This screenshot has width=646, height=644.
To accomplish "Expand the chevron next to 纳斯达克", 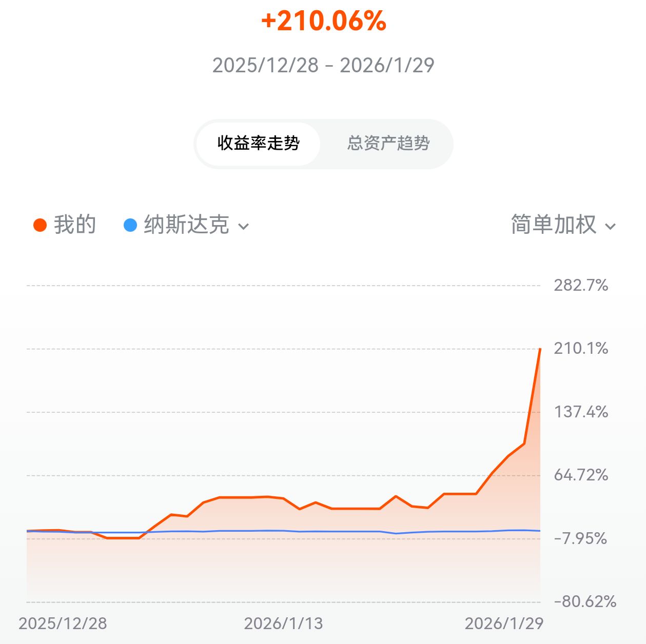I will tap(244, 227).
